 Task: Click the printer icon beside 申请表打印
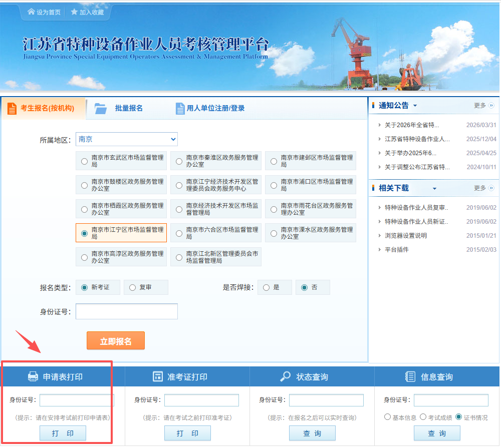[x=33, y=376]
